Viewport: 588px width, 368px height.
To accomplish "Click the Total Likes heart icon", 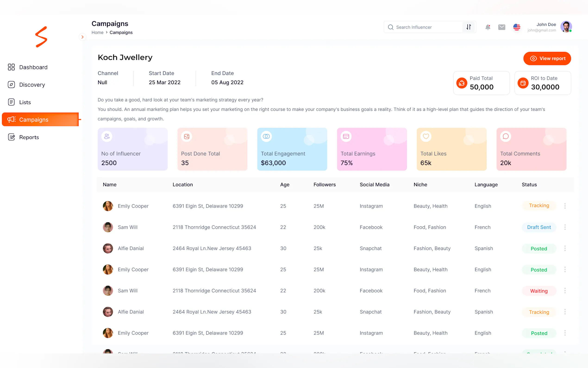I will 426,136.
